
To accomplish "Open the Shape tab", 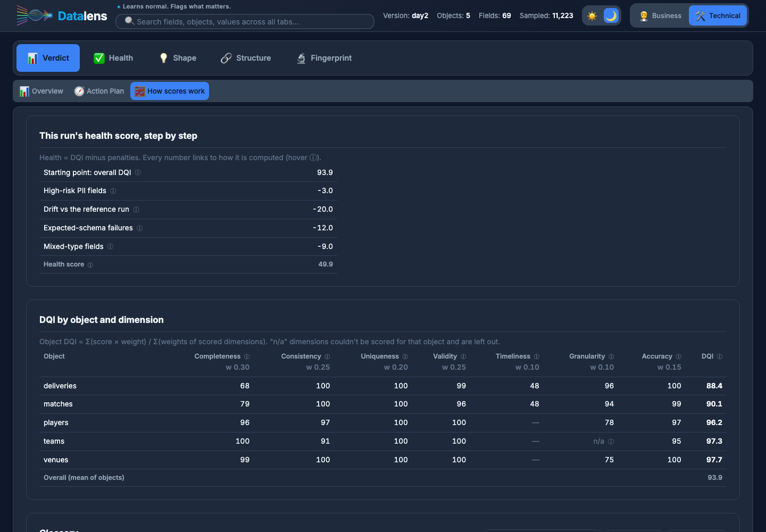I will (x=178, y=58).
